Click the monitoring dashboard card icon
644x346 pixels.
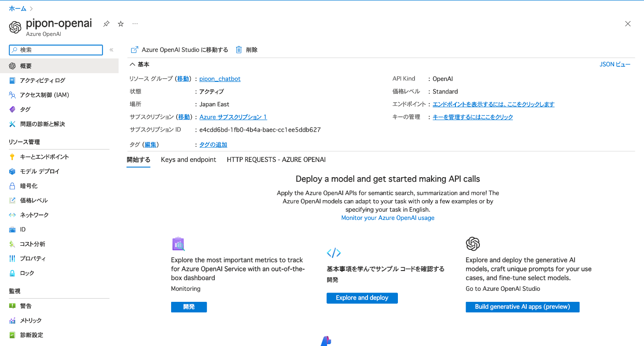(178, 244)
